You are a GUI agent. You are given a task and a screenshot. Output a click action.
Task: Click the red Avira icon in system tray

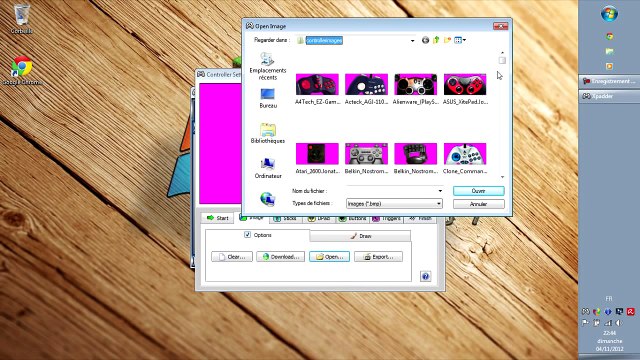click(x=631, y=311)
